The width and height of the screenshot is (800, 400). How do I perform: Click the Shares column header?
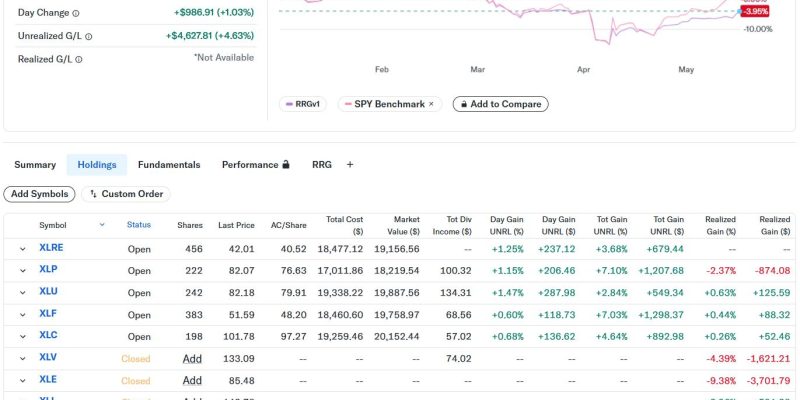tap(190, 226)
